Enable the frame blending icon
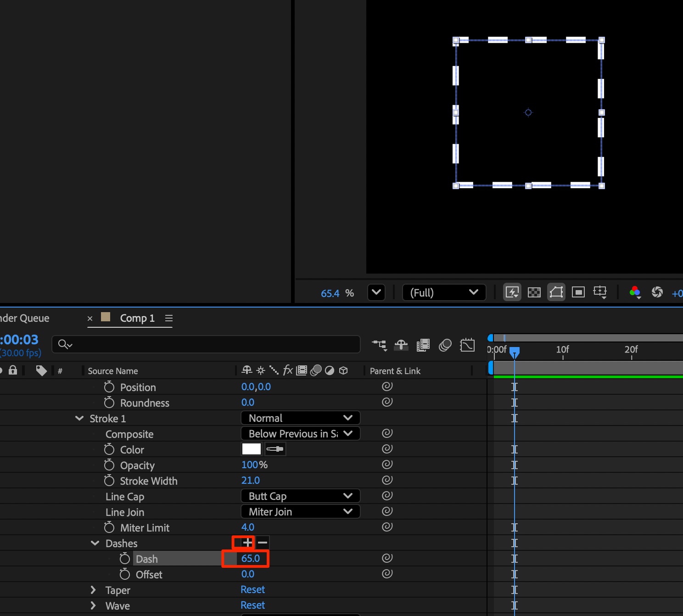This screenshot has width=683, height=616. point(423,345)
